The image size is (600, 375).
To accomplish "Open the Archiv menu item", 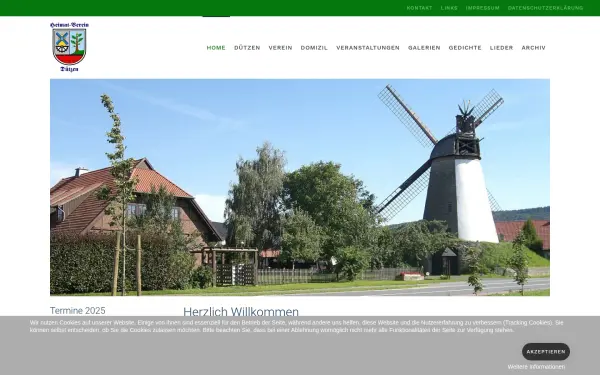I will [533, 48].
